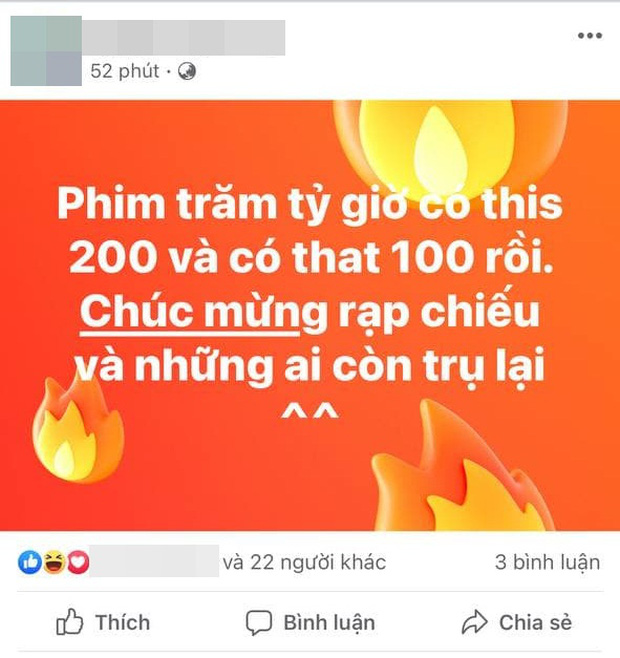The image size is (620, 658).
Task: Click the speech bubble comment icon
Action: pyautogui.click(x=259, y=623)
